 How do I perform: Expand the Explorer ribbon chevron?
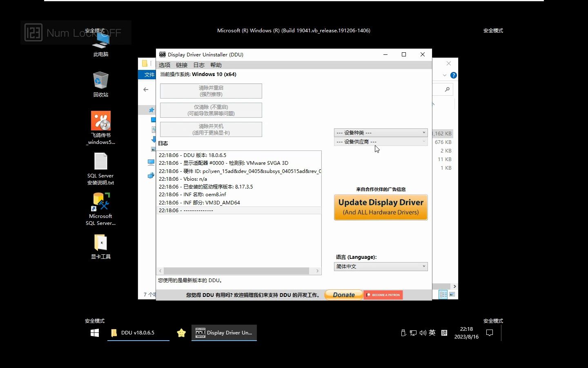(445, 75)
